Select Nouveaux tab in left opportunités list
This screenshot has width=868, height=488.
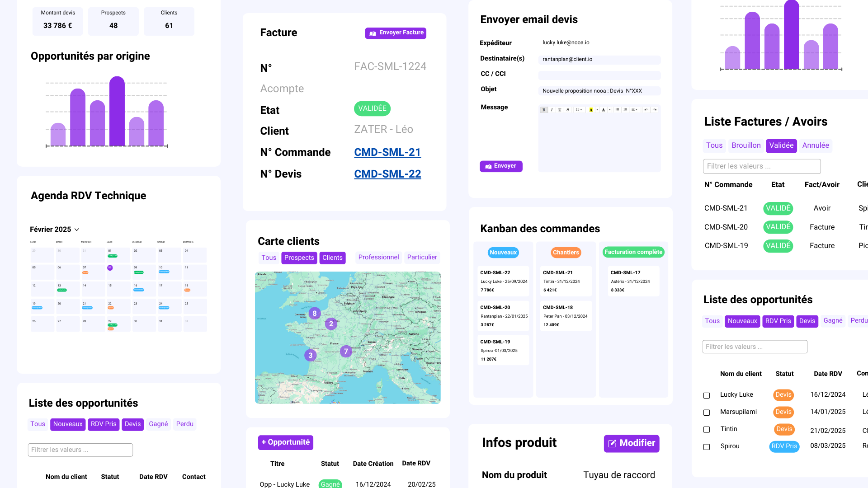point(68,424)
